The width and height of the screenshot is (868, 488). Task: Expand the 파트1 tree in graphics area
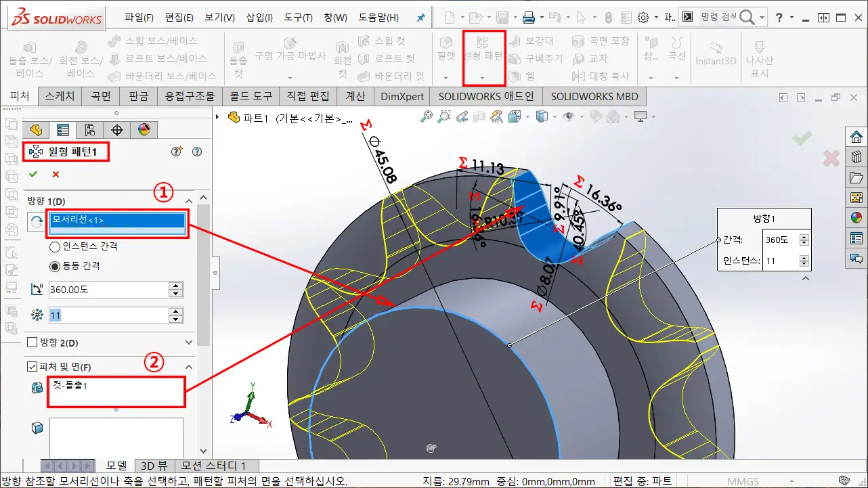click(218, 117)
